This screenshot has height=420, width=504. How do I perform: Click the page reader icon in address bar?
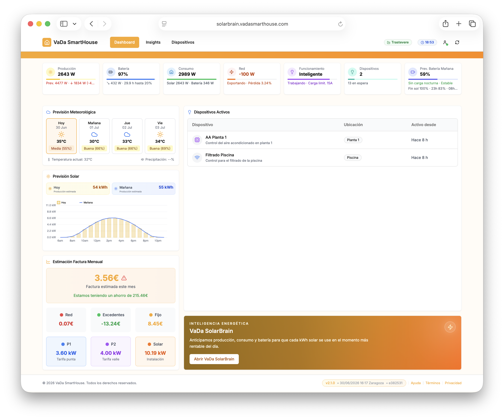164,24
